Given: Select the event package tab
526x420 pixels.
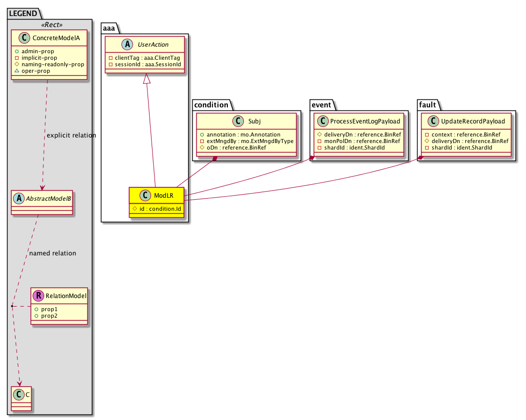Looking at the screenshot, I should [x=320, y=104].
